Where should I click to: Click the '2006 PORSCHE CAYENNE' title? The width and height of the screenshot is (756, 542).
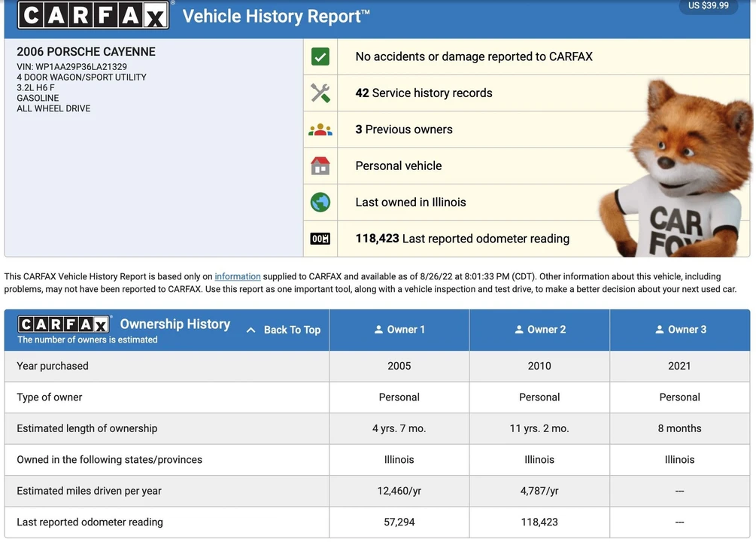coord(87,52)
